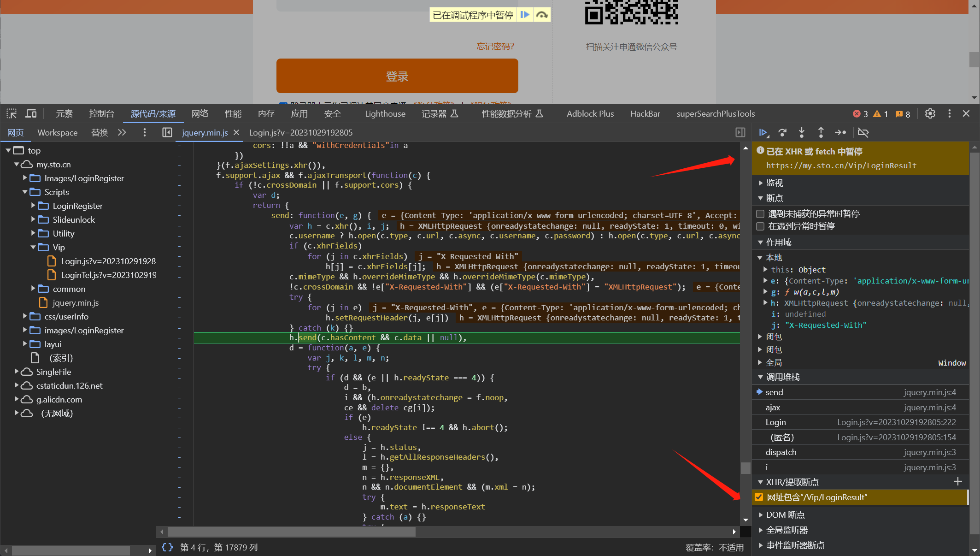980x556 pixels.
Task: Enable pause on caught exceptions
Action: (x=760, y=226)
